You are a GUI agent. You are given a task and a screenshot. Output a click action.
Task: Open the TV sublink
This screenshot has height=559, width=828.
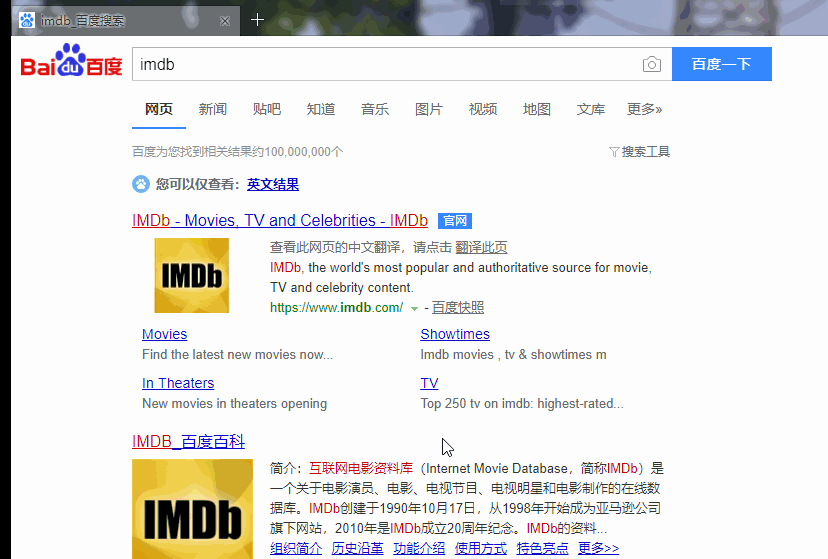[429, 383]
